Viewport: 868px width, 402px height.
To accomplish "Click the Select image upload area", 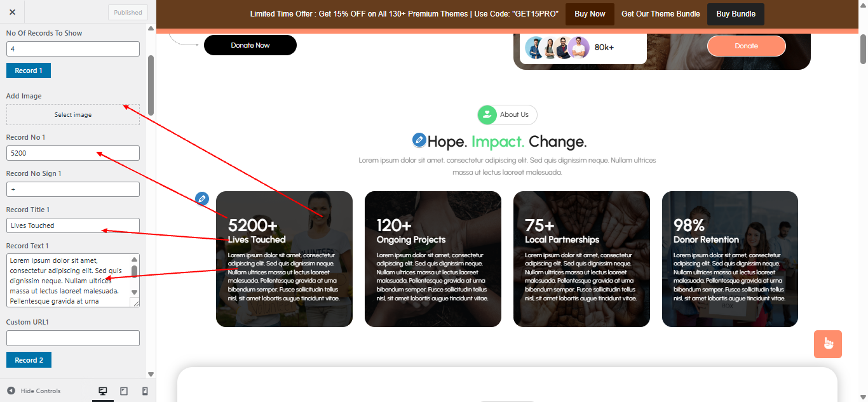I will click(x=73, y=115).
